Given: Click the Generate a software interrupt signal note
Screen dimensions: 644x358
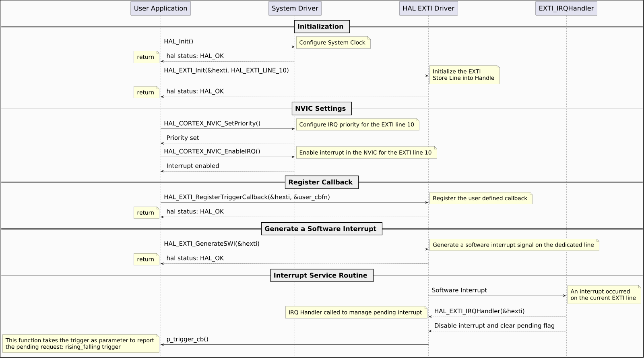Looking at the screenshot, I should (x=514, y=245).
